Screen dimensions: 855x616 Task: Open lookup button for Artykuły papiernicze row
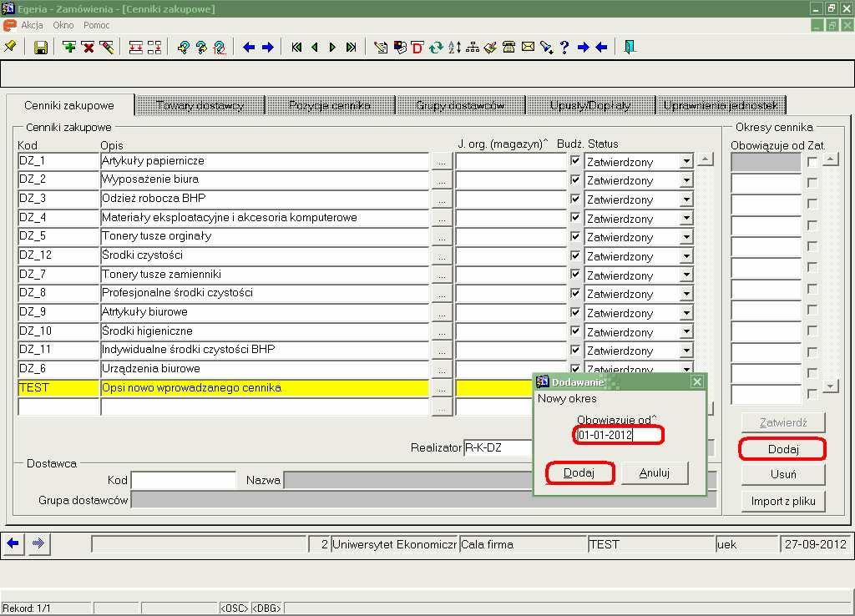[x=442, y=162]
